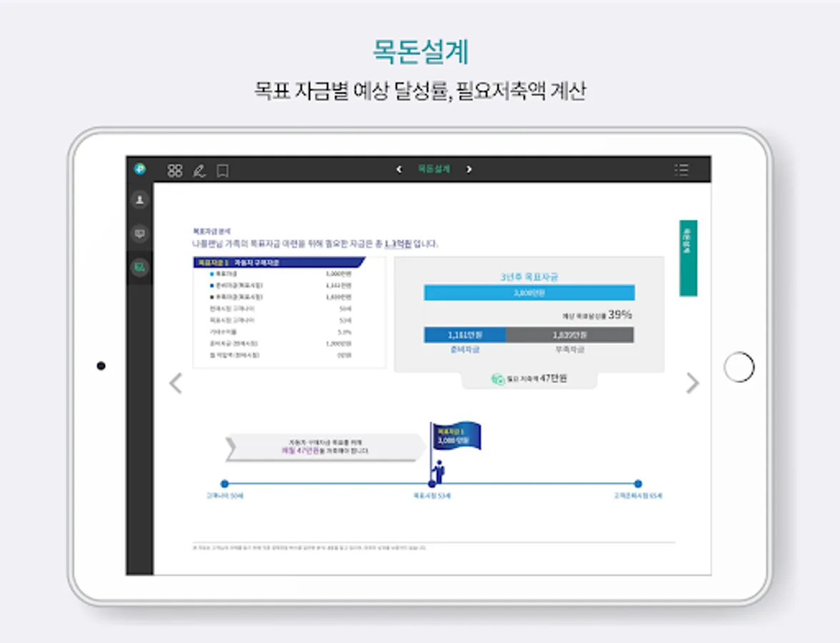Tap the app logo in top-left corner
This screenshot has height=643, width=840.
point(140,169)
